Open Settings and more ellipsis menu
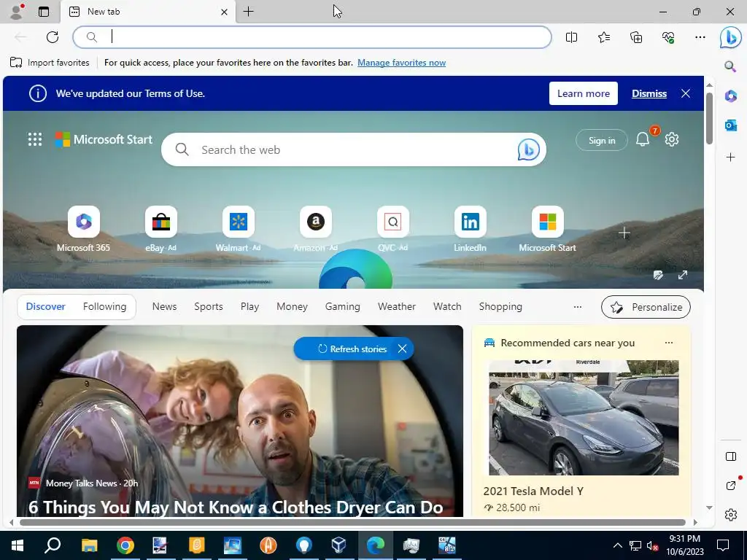This screenshot has width=747, height=560. point(700,37)
